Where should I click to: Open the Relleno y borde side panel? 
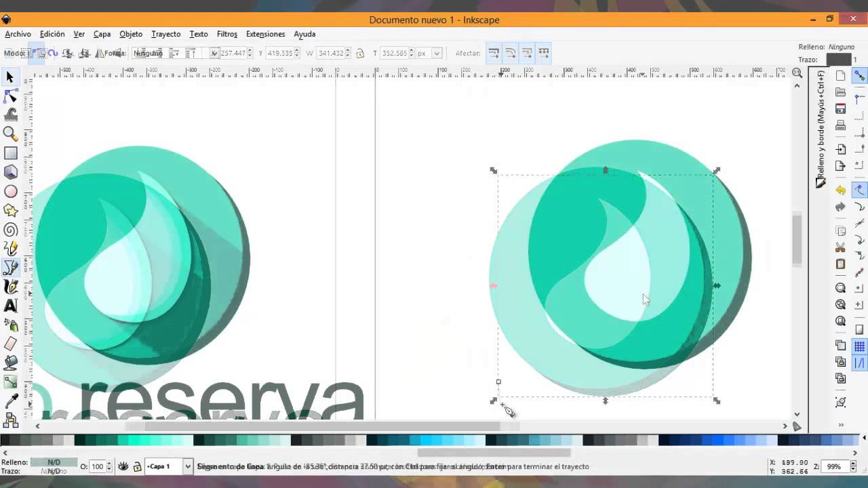pyautogui.click(x=821, y=129)
